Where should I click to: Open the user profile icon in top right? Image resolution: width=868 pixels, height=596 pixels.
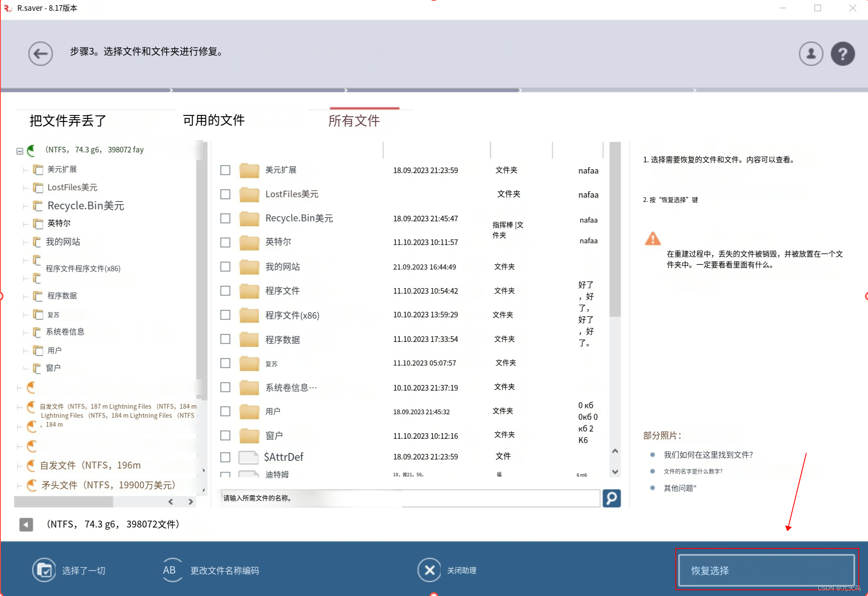(x=811, y=53)
